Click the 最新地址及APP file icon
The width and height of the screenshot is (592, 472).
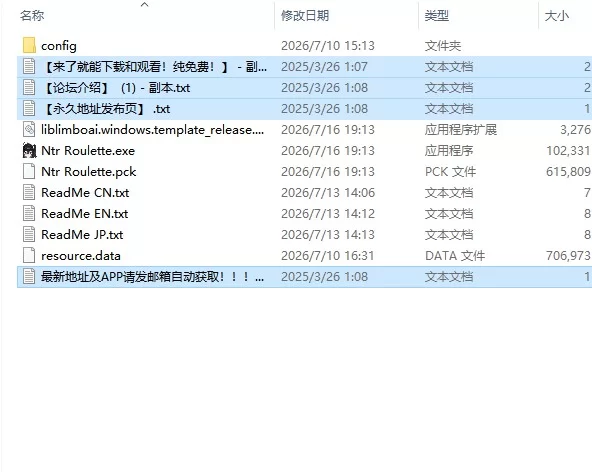[29, 276]
